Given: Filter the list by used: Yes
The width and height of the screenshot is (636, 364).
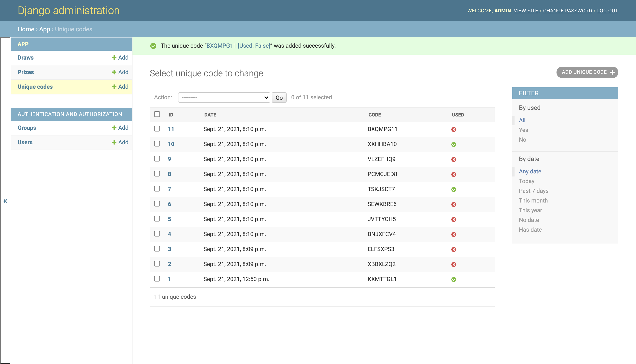Looking at the screenshot, I should (x=523, y=130).
